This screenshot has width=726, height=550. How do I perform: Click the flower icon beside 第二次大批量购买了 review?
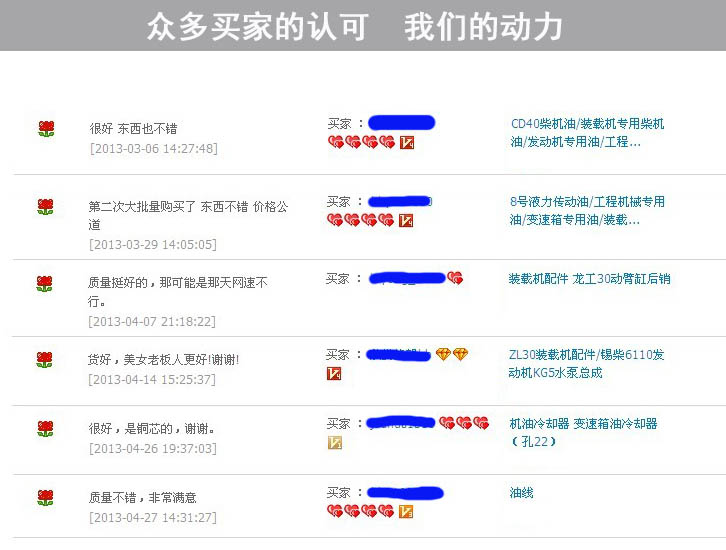coord(45,206)
